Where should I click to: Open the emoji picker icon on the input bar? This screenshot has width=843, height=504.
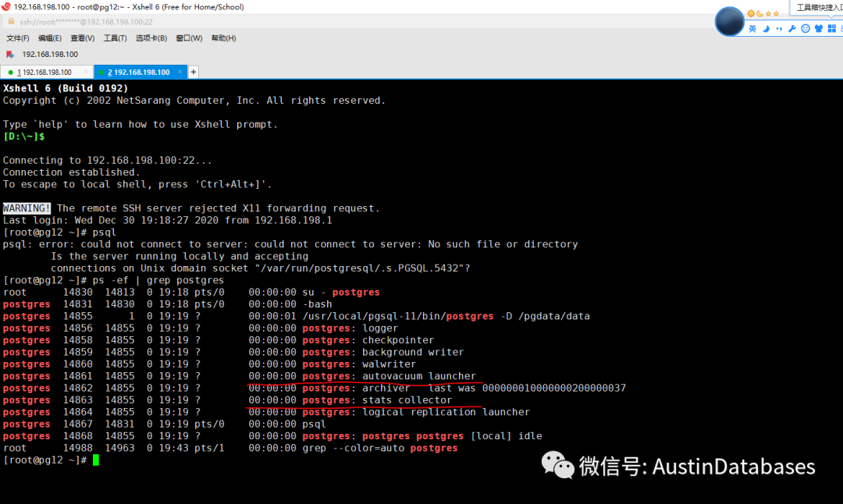pyautogui.click(x=806, y=29)
